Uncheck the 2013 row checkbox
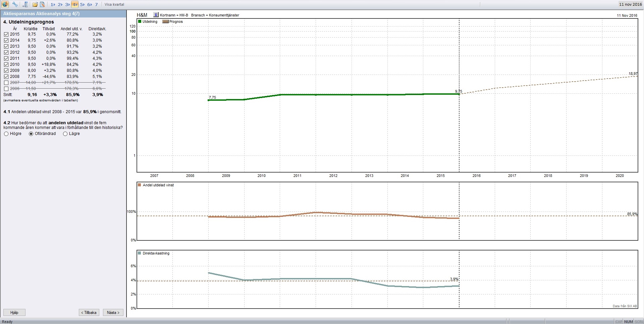Image resolution: width=644 pixels, height=324 pixels. click(6, 46)
